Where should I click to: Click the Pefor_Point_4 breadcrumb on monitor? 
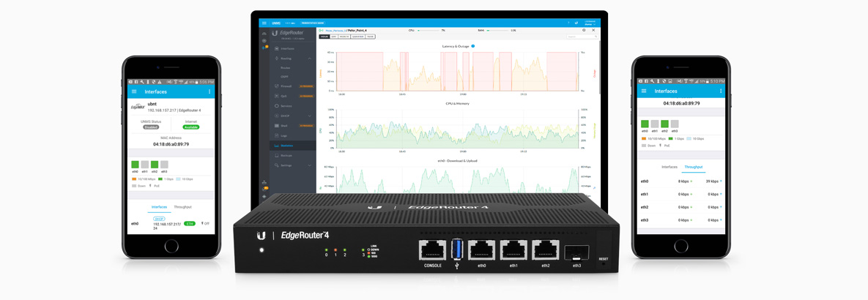(358, 30)
